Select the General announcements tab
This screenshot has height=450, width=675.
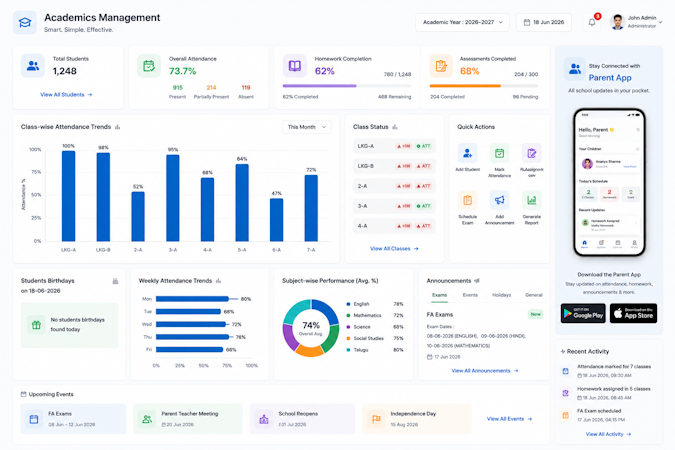(x=534, y=295)
